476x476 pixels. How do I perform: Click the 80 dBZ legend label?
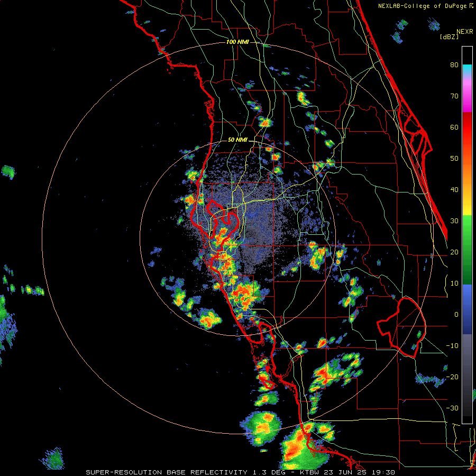454,65
